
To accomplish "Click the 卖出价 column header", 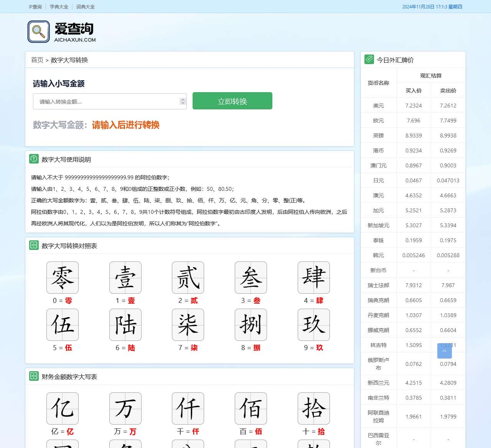I will click(448, 91).
